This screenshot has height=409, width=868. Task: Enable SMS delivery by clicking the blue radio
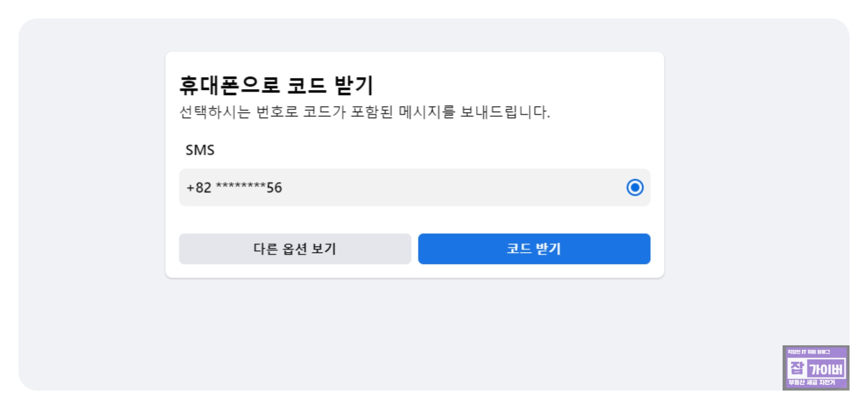point(636,187)
